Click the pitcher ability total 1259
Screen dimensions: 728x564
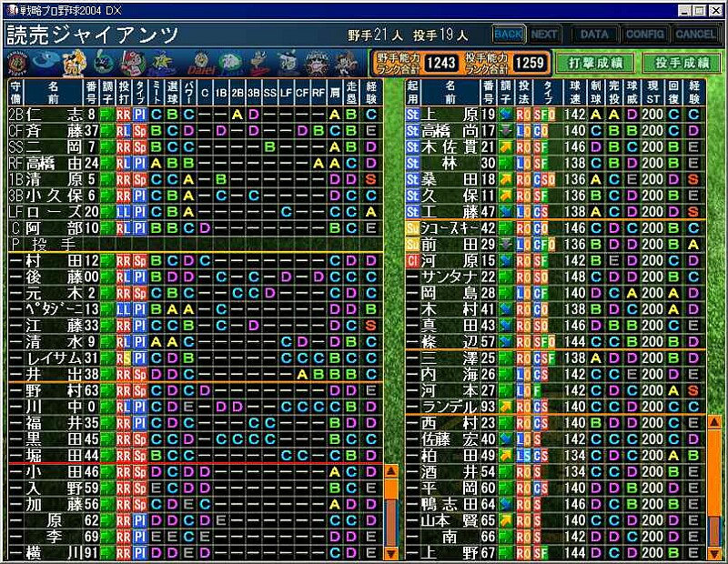[x=530, y=63]
